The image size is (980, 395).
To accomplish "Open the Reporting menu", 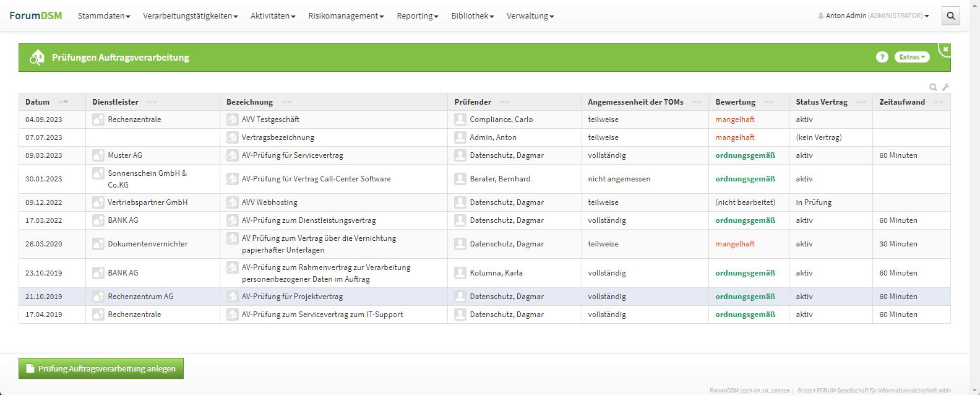I will coord(417,16).
